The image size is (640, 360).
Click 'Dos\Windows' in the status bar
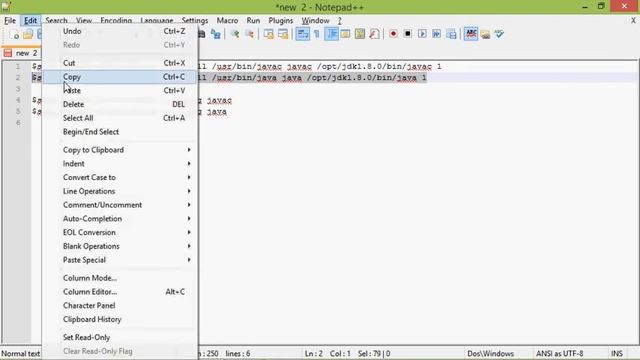point(490,353)
